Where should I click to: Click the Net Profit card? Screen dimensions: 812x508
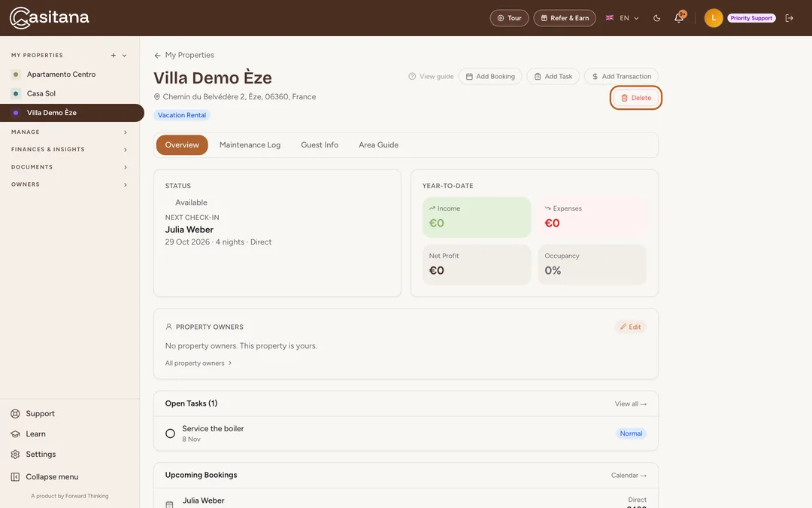point(477,264)
